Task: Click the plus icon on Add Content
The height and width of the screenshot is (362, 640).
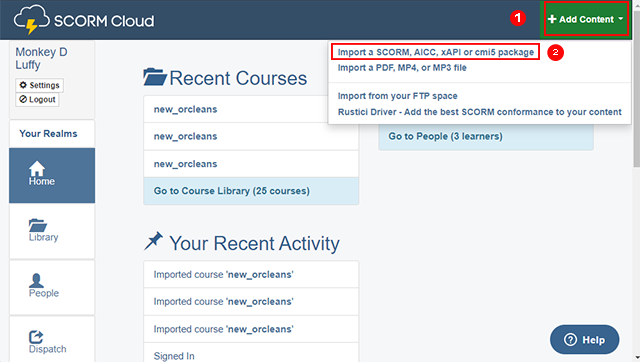Action: [552, 19]
